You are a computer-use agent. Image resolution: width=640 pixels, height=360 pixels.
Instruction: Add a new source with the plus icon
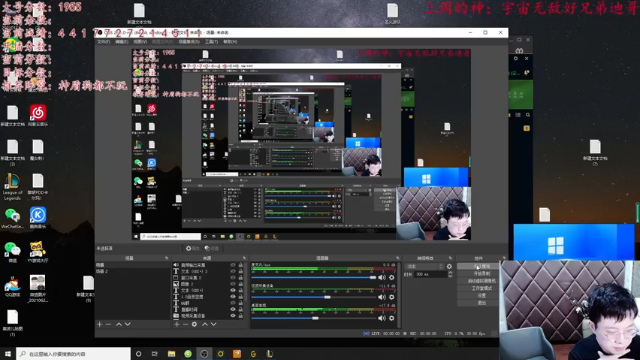tap(177, 324)
